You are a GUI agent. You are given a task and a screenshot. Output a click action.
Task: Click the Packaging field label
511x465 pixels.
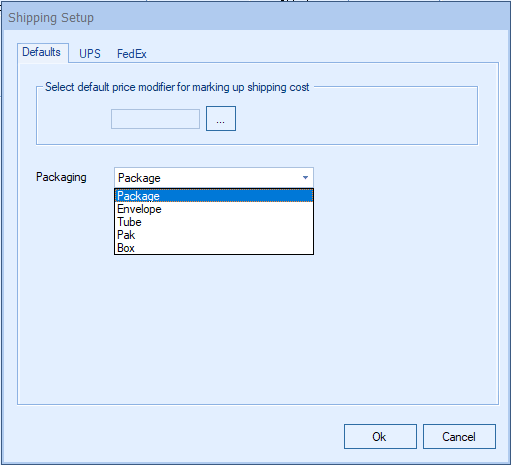(61, 177)
